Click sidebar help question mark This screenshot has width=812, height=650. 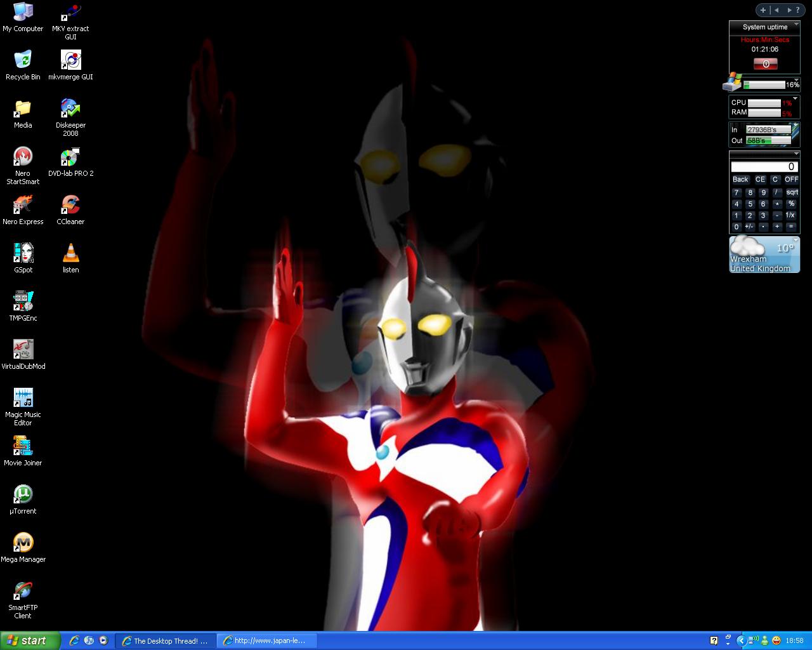point(797,10)
